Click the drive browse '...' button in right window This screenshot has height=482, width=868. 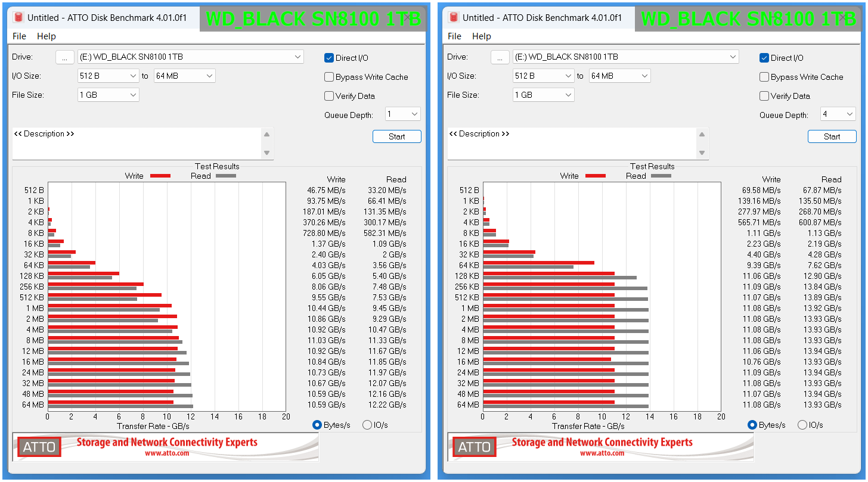click(x=500, y=57)
